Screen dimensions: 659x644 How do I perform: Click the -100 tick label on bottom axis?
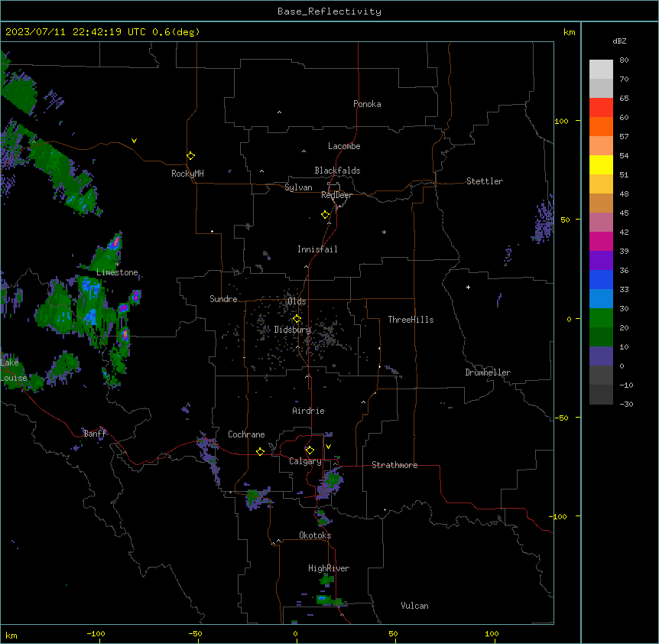point(96,633)
